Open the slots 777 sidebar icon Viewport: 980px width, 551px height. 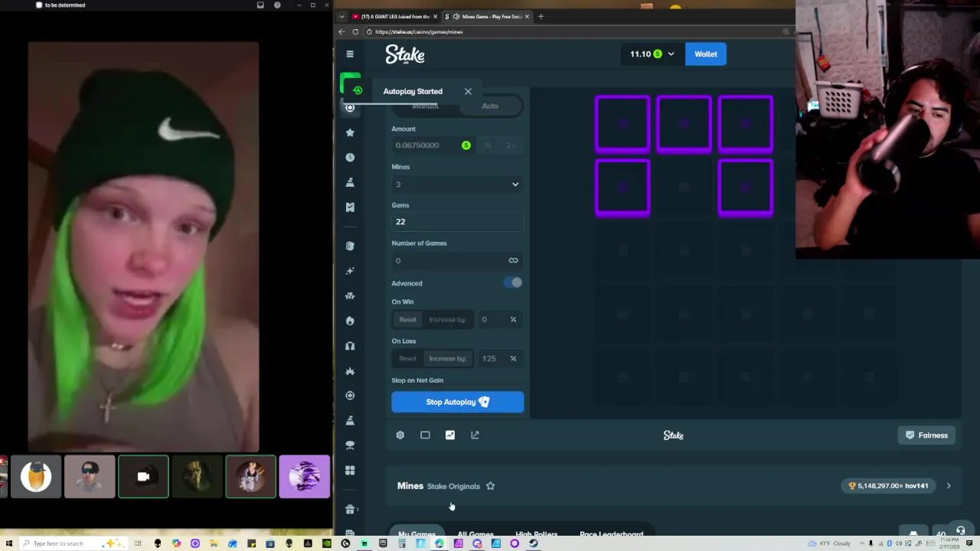tap(350, 295)
